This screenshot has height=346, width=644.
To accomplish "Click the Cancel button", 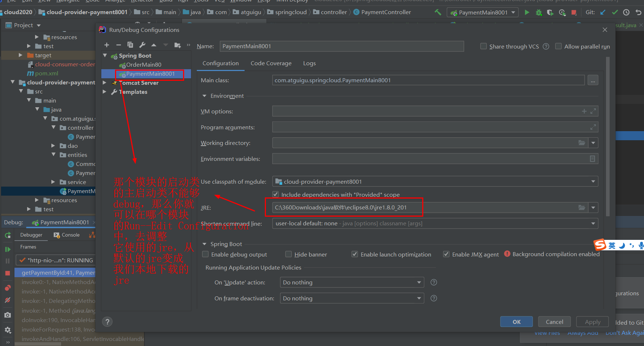I will point(554,322).
